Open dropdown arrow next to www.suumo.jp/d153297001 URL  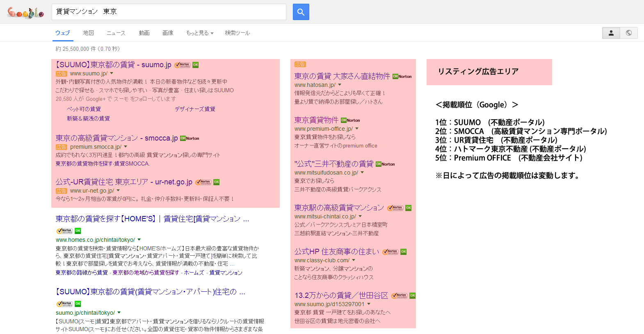(369, 304)
